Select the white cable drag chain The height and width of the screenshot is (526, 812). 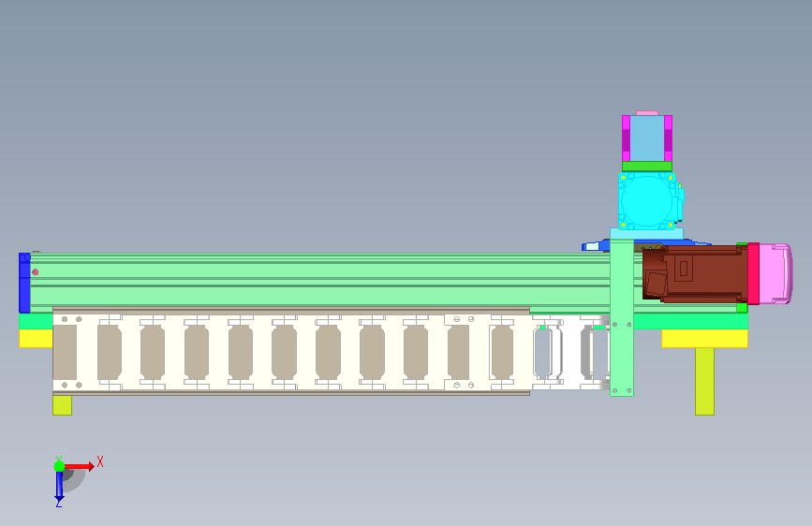332,352
